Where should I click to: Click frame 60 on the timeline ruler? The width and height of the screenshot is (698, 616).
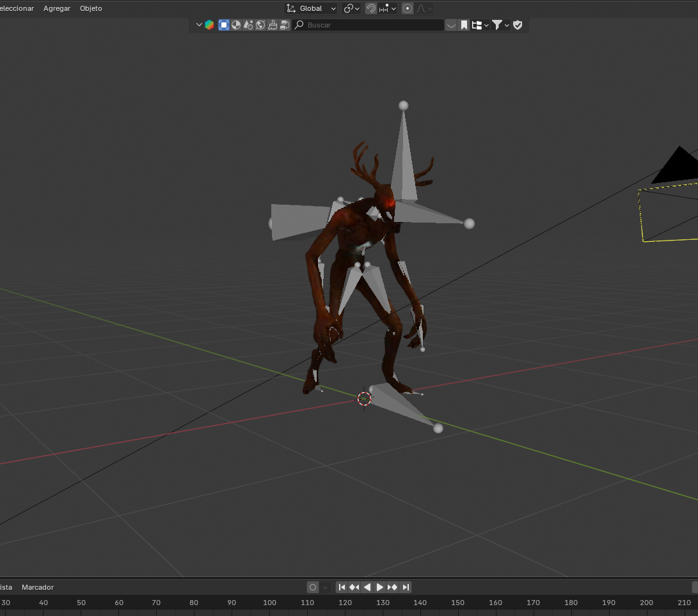coord(119,603)
